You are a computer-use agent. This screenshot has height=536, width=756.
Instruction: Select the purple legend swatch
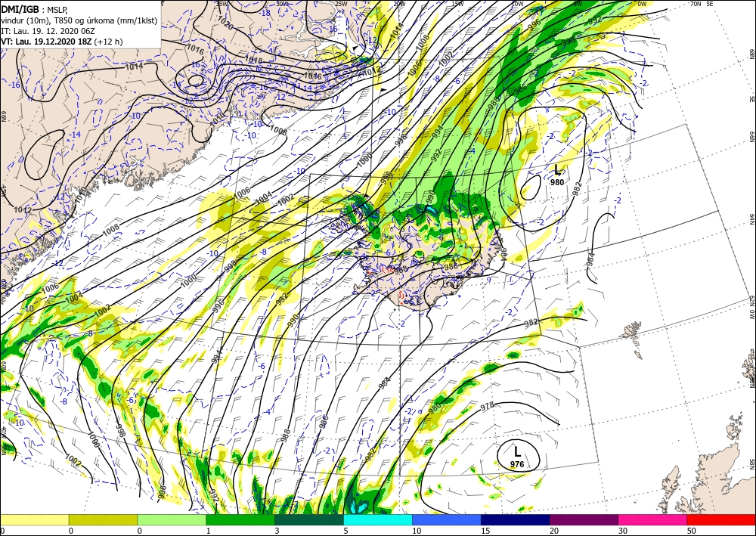(x=584, y=520)
